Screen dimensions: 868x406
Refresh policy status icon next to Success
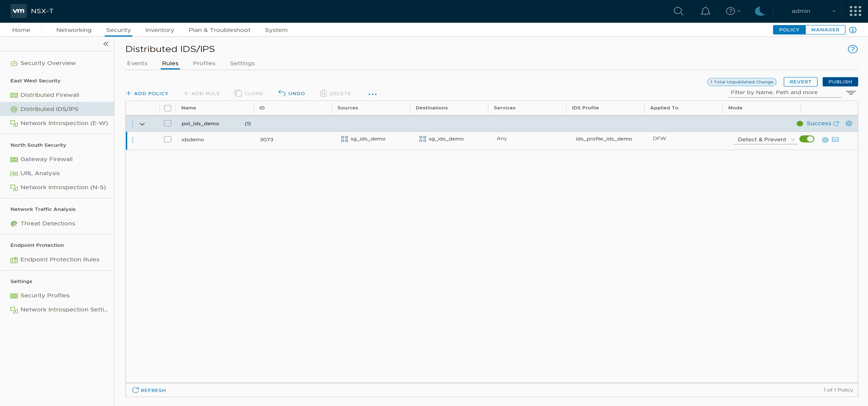(836, 124)
